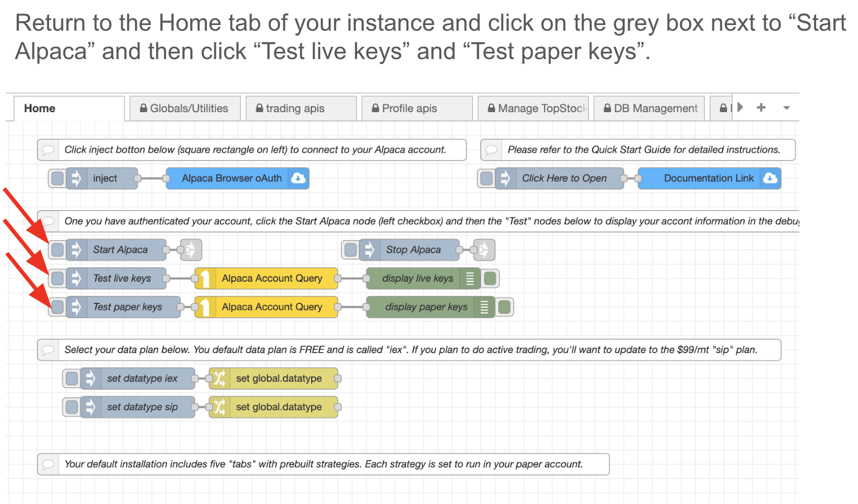
Task: Click the Start Alpaca inject button
Action: click(57, 250)
